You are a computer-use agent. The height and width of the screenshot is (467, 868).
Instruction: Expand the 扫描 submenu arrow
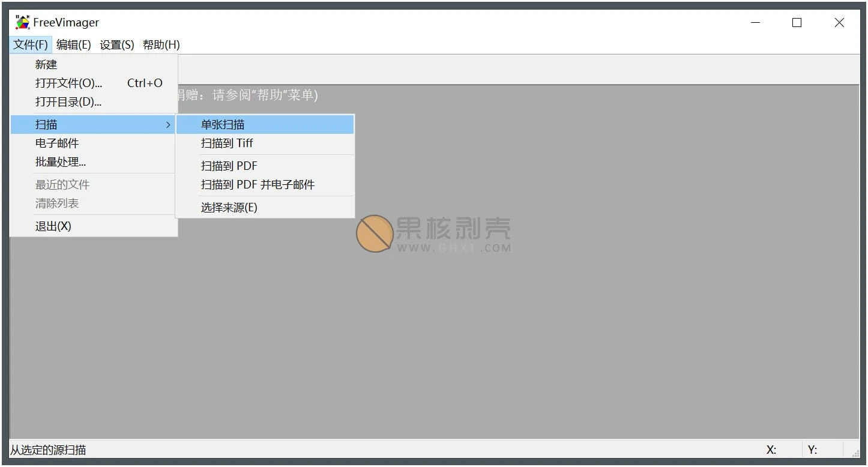pos(168,124)
